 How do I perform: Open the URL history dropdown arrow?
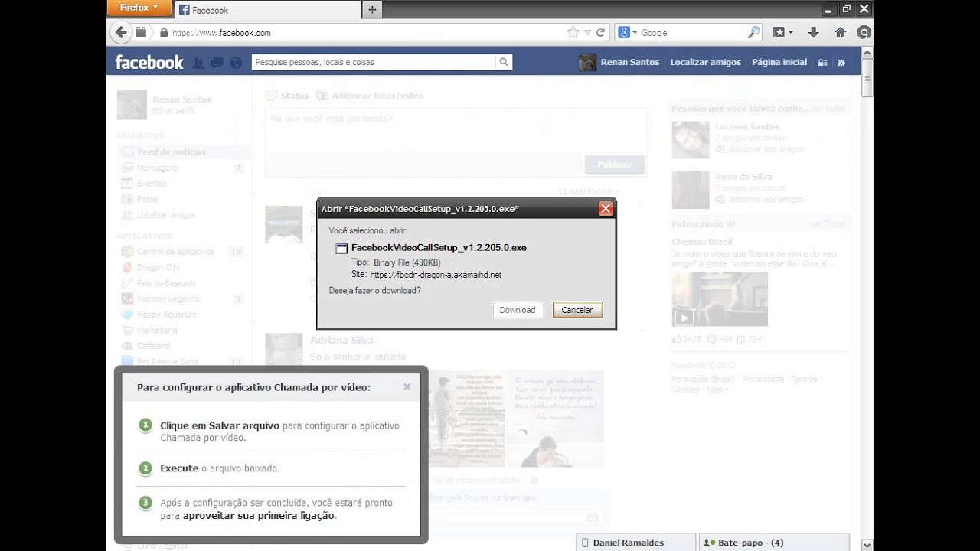point(587,33)
